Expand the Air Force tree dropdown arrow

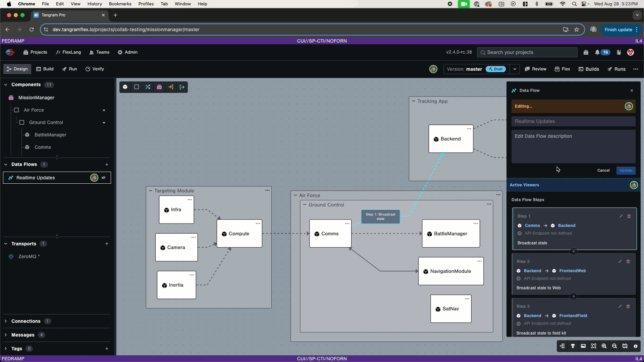click(104, 110)
